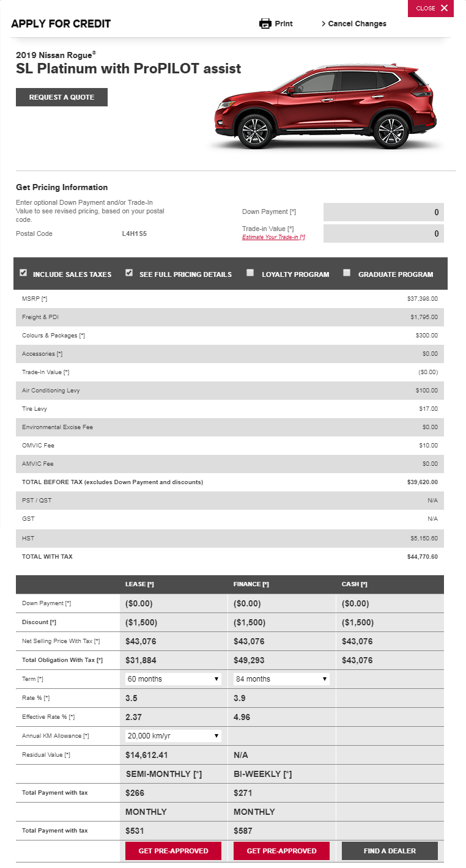The width and height of the screenshot is (466, 868).
Task: Uncheck See Full Pricing Details
Action: [129, 273]
